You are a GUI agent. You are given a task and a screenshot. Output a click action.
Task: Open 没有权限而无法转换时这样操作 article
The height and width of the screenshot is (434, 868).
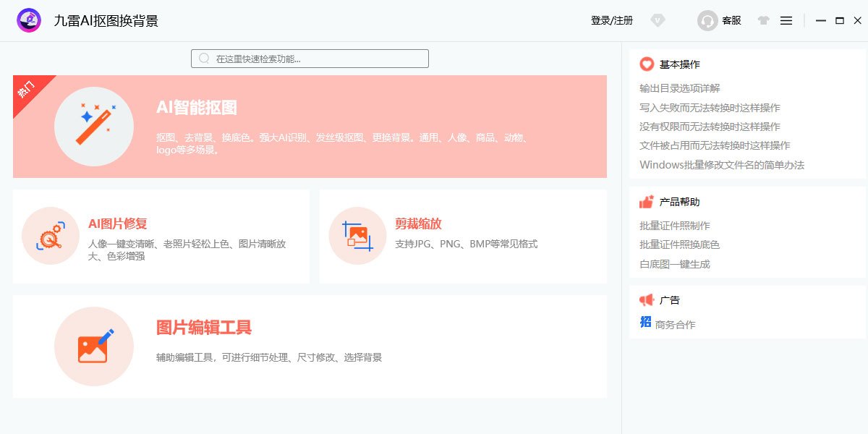[x=710, y=127]
